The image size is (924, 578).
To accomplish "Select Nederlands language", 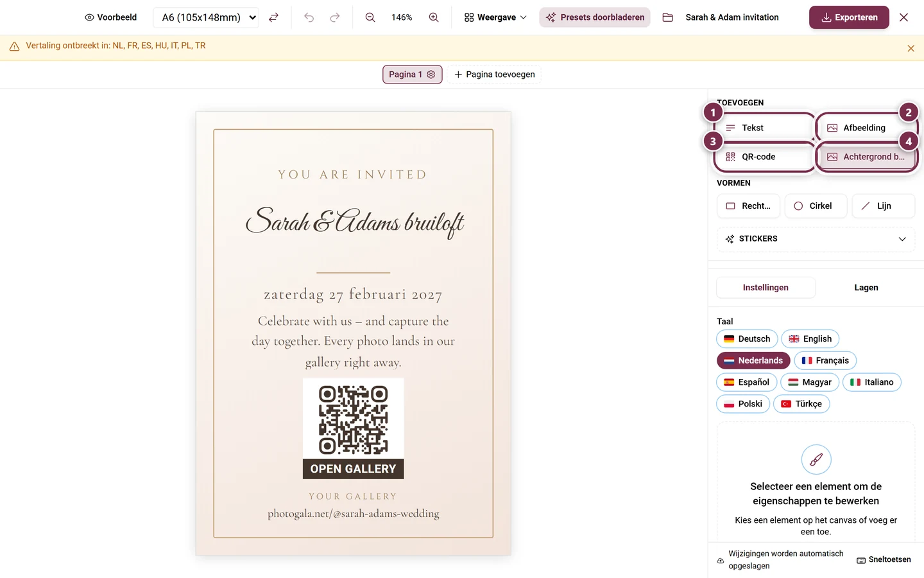I will coord(753,361).
